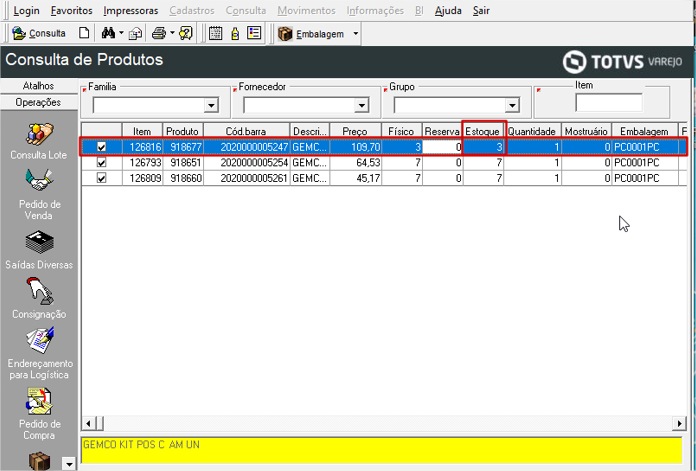Expand the Família combo box
Screen dimensions: 696x471
click(x=211, y=106)
